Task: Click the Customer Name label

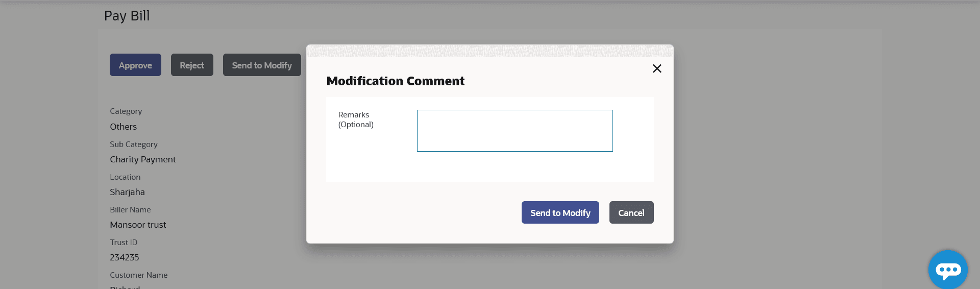Action: pos(139,275)
